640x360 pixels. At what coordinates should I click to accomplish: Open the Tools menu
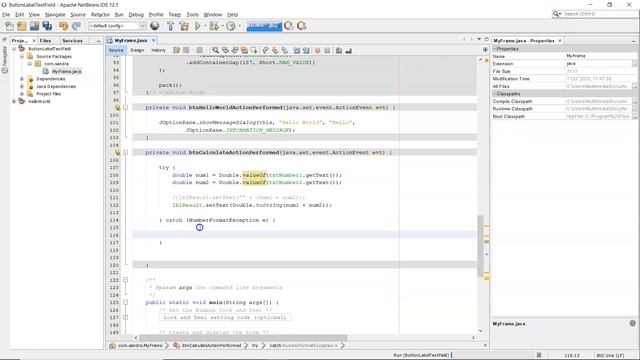(x=192, y=14)
